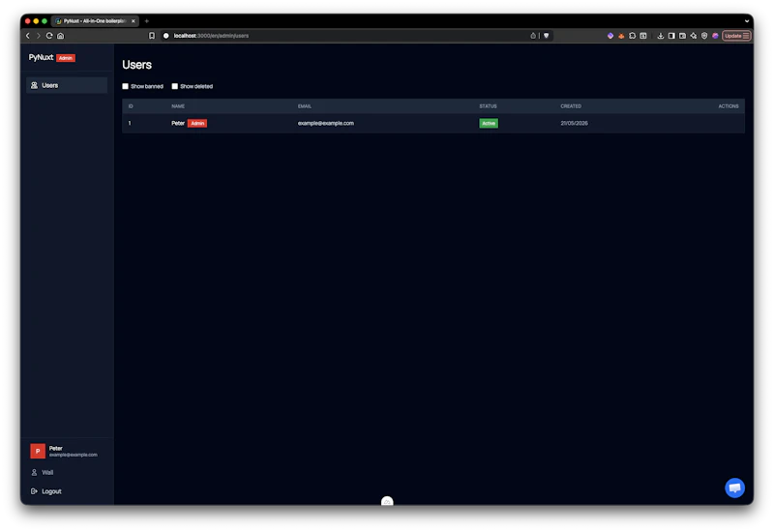This screenshot has width=774, height=532.
Task: Open the Wall link text in sidebar
Action: [47, 472]
